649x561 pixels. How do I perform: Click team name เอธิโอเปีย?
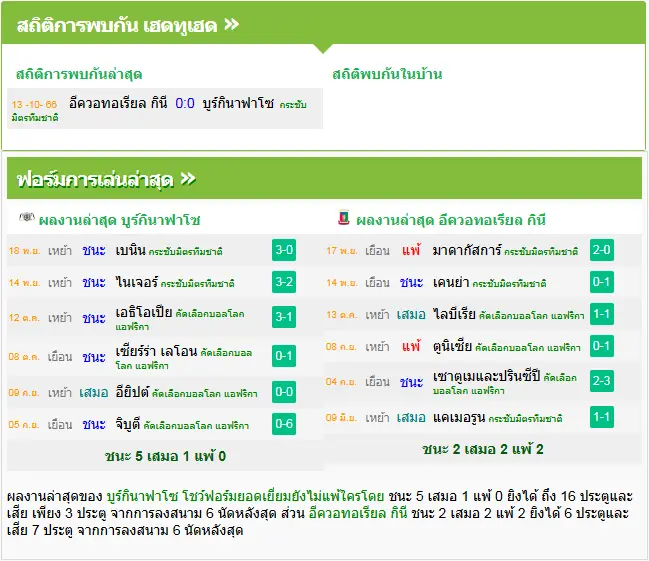(144, 312)
